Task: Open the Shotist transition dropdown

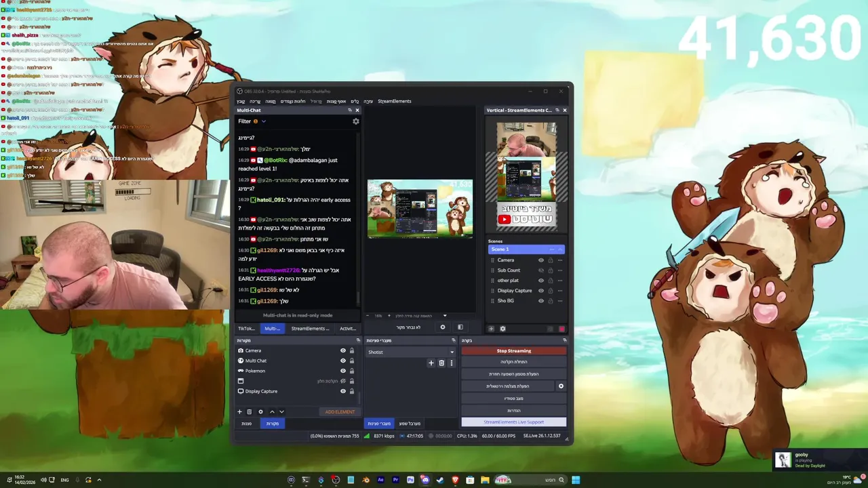Action: [x=410, y=352]
